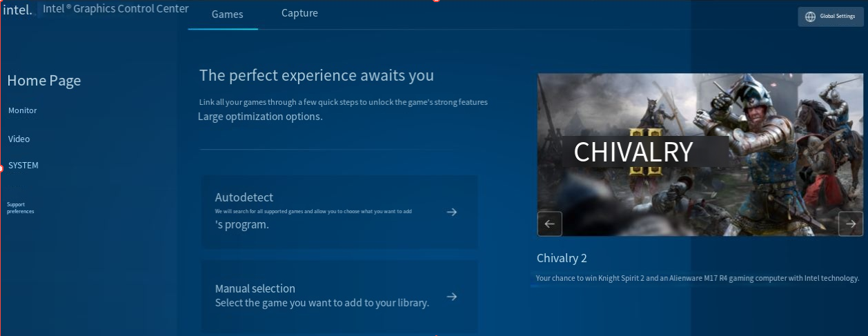Viewport: 868px width, 336px height.
Task: Click 'The perfect experience awaits you' heading
Action: [x=317, y=75]
